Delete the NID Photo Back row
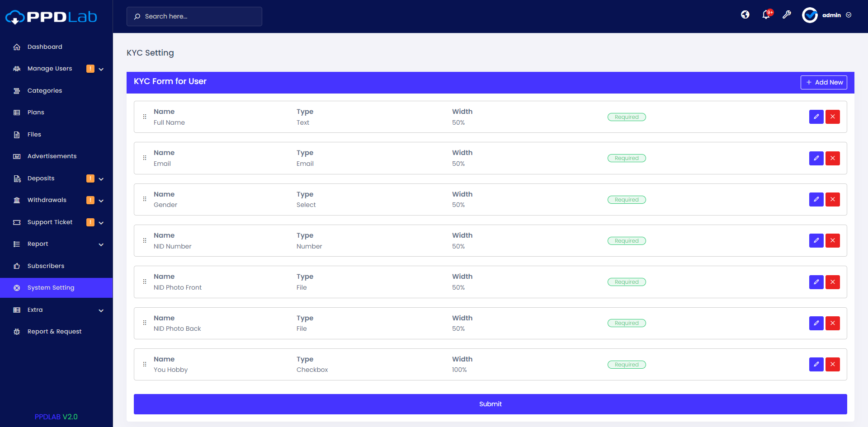Image resolution: width=868 pixels, height=427 pixels. pos(832,323)
